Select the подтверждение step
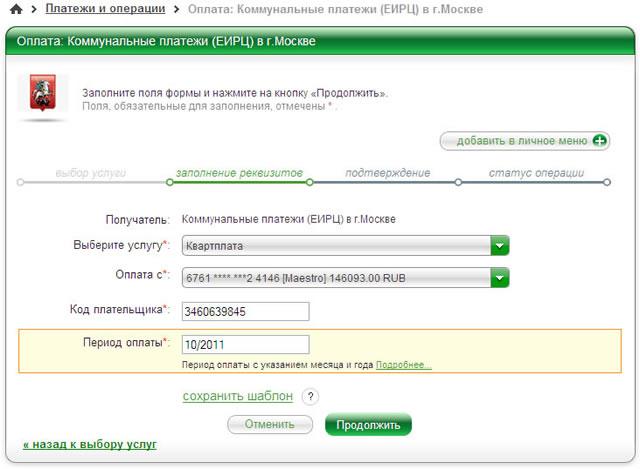 point(388,173)
